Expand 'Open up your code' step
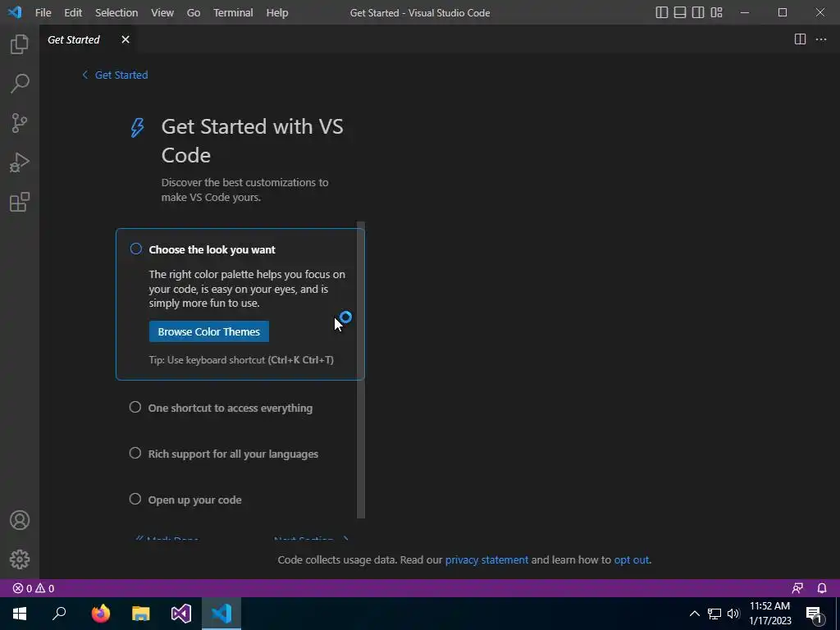This screenshot has height=630, width=840. point(195,500)
